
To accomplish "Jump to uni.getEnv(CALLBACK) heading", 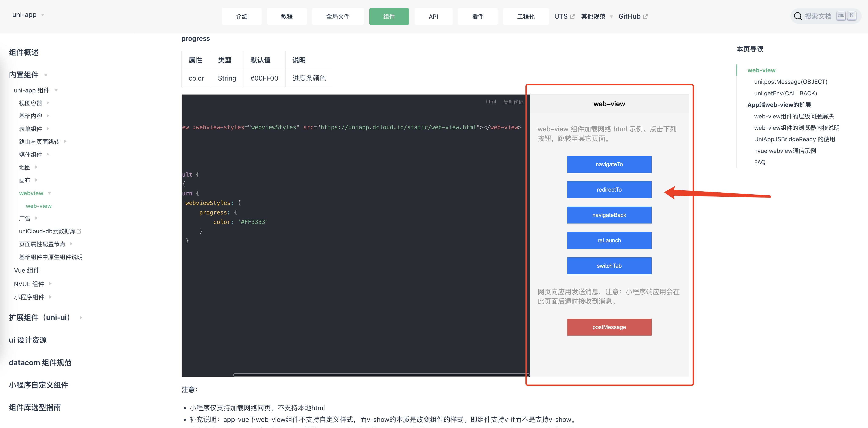I will (x=786, y=93).
